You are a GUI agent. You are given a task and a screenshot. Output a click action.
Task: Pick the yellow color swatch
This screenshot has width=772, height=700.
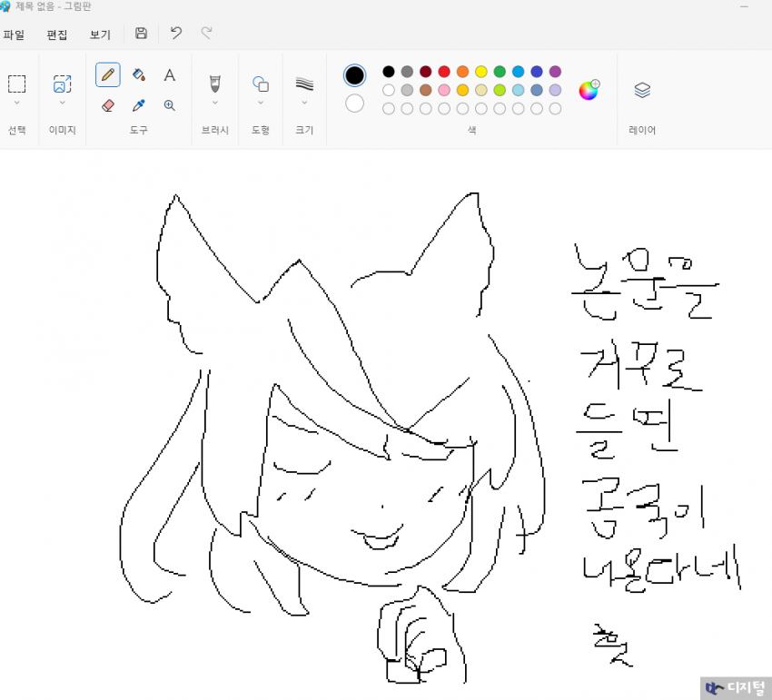(x=481, y=72)
